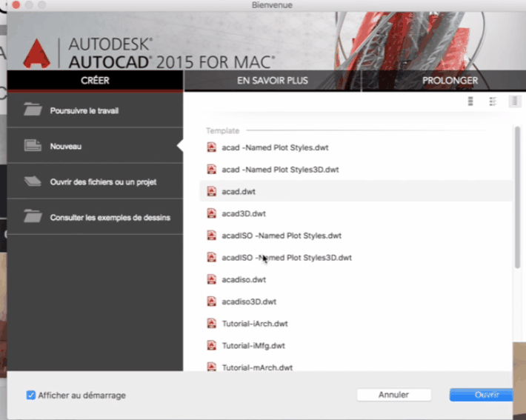Switch to preview column view icon
Screen dimensions: 526x420
click(515, 101)
